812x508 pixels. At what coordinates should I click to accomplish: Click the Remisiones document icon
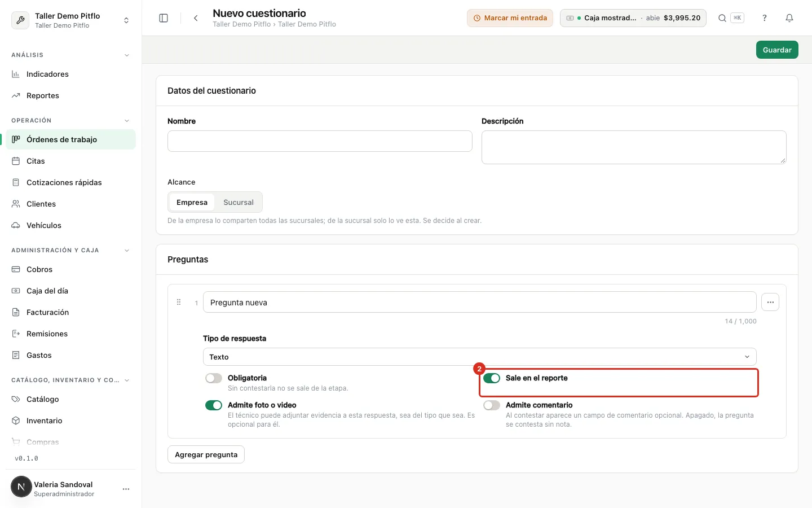tap(16, 334)
